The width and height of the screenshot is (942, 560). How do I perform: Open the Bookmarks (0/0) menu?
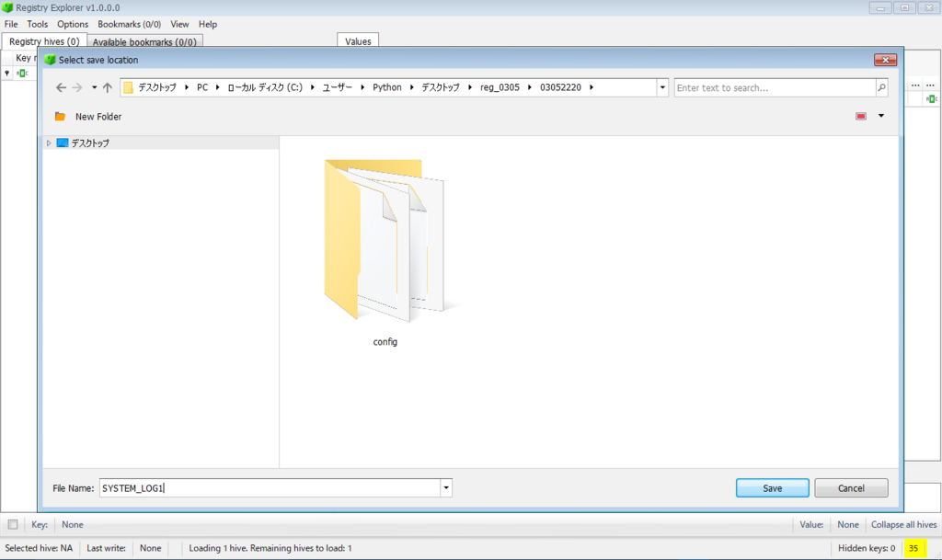[x=129, y=24]
